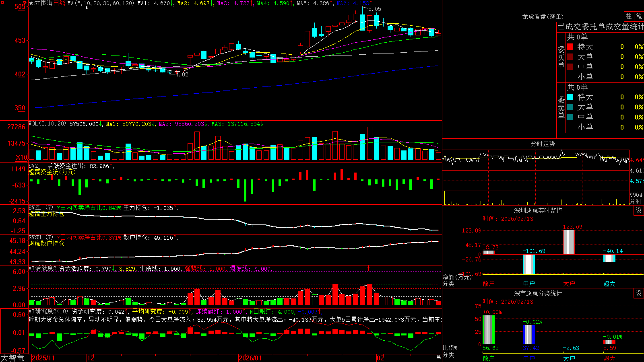Click the 2026/01 timeline date marker

(x=250, y=358)
